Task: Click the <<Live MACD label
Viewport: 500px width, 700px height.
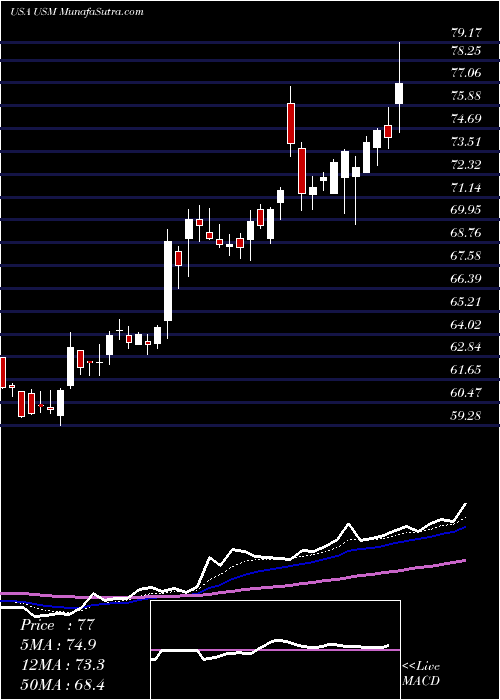Action: [421, 674]
